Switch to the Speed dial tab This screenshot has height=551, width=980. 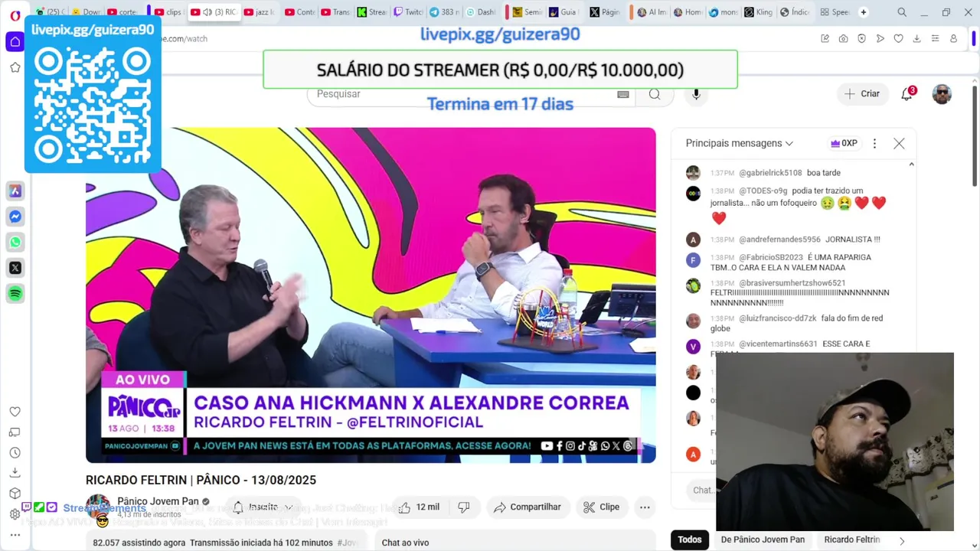(x=835, y=12)
